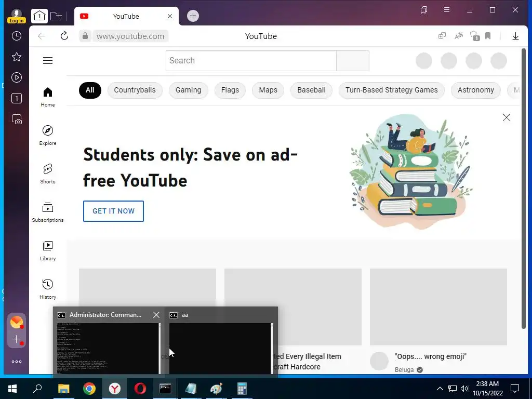Open media player icon in sidebar

pos(16,78)
